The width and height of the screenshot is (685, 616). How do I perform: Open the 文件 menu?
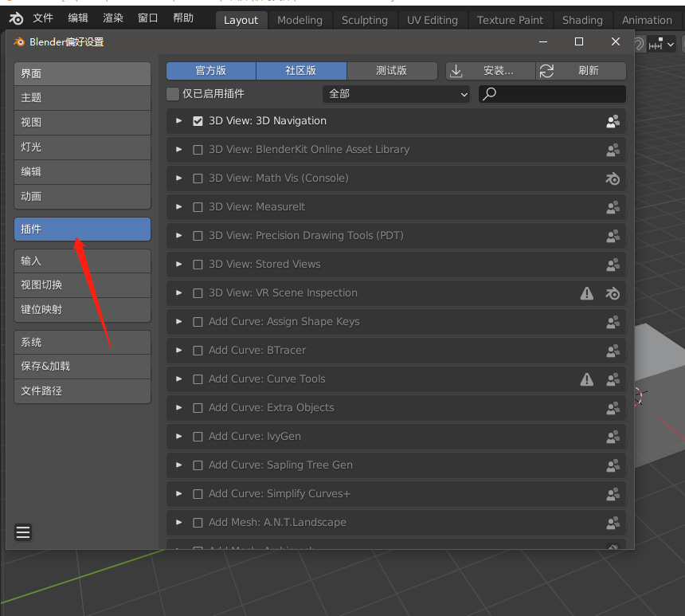point(43,18)
